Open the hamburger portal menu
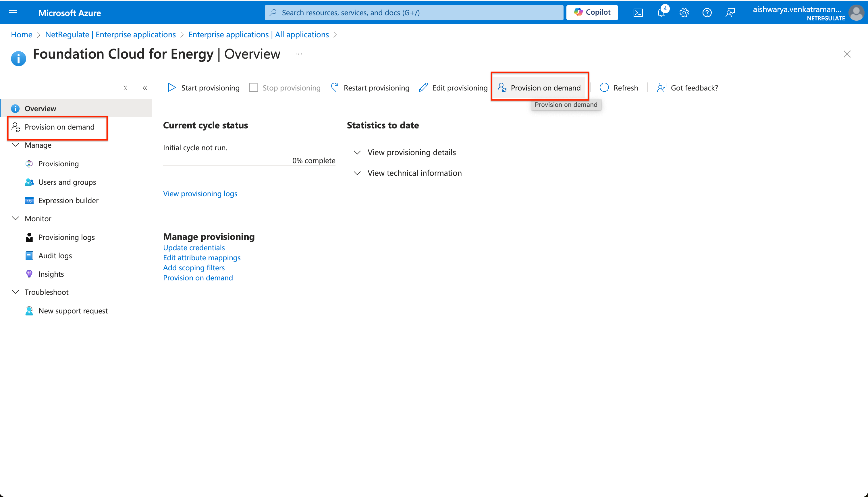The height and width of the screenshot is (497, 868). pos(13,13)
